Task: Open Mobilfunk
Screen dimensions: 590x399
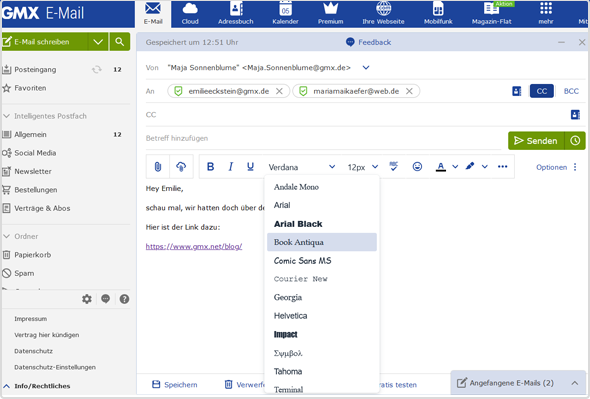Action: (438, 14)
